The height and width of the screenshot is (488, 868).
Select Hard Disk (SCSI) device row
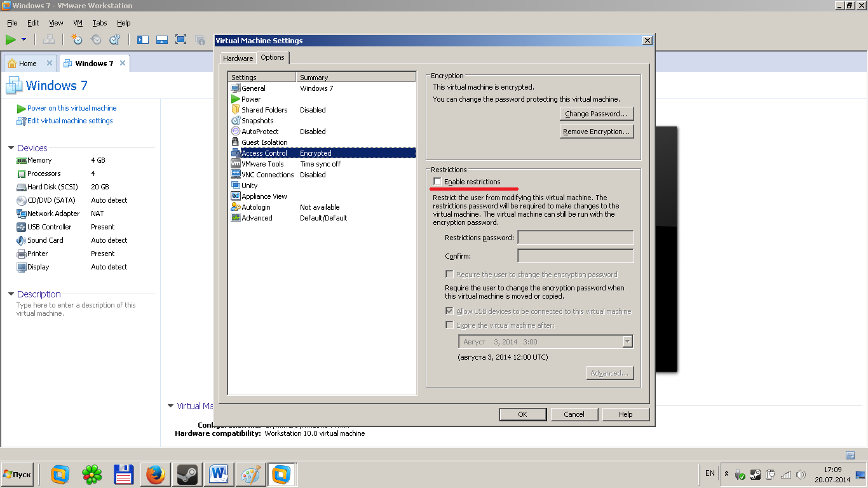click(x=51, y=187)
